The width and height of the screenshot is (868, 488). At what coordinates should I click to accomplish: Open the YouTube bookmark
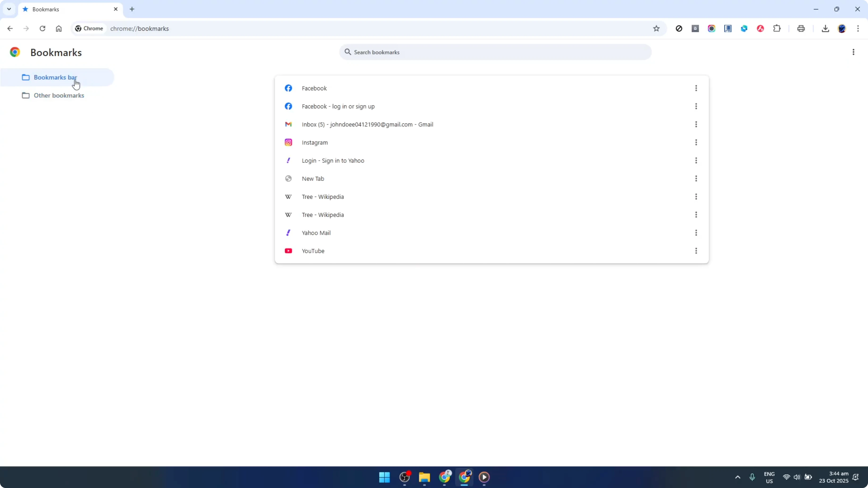(x=492, y=251)
